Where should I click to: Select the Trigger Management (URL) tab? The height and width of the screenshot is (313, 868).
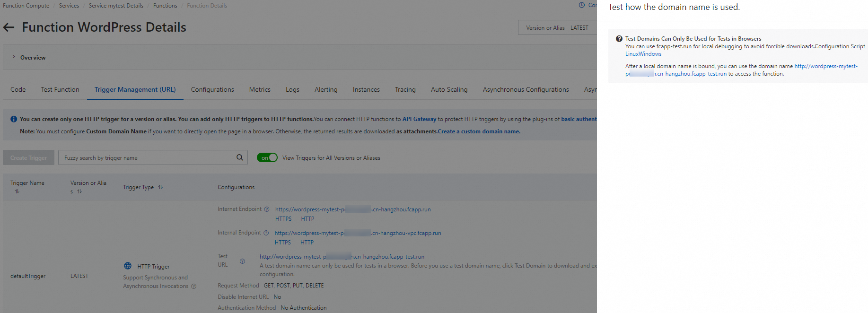coord(135,89)
